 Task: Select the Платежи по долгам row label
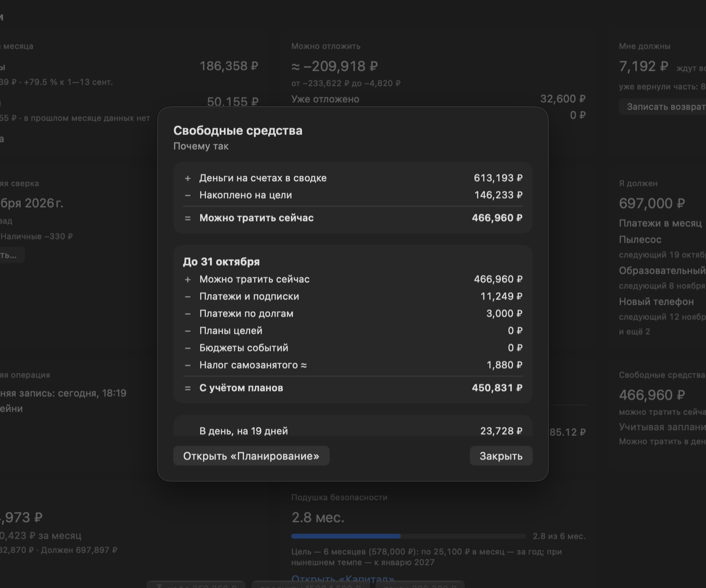[x=246, y=314]
